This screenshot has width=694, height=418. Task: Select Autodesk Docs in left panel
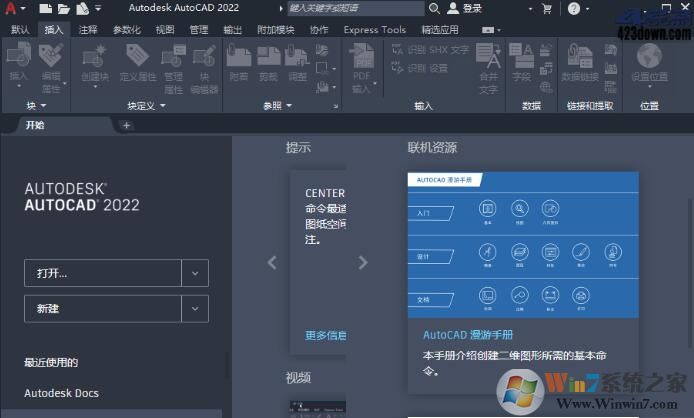[62, 393]
